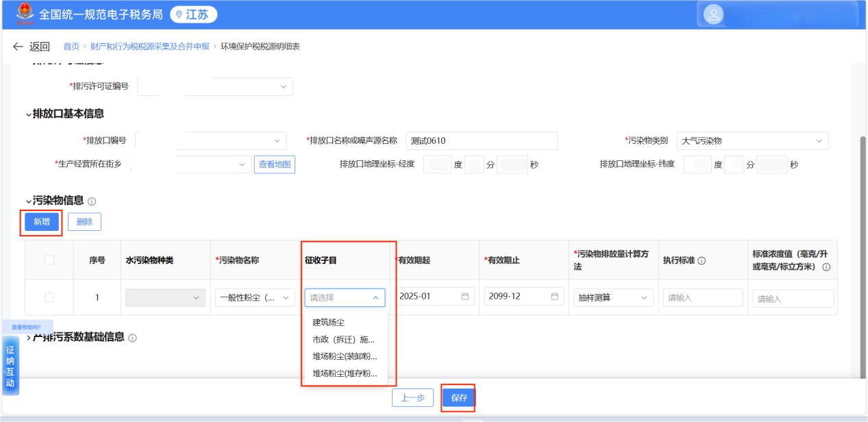The height and width of the screenshot is (422, 868).
Task: Click info icon beside 污染物信息
Action: pyautogui.click(x=92, y=201)
